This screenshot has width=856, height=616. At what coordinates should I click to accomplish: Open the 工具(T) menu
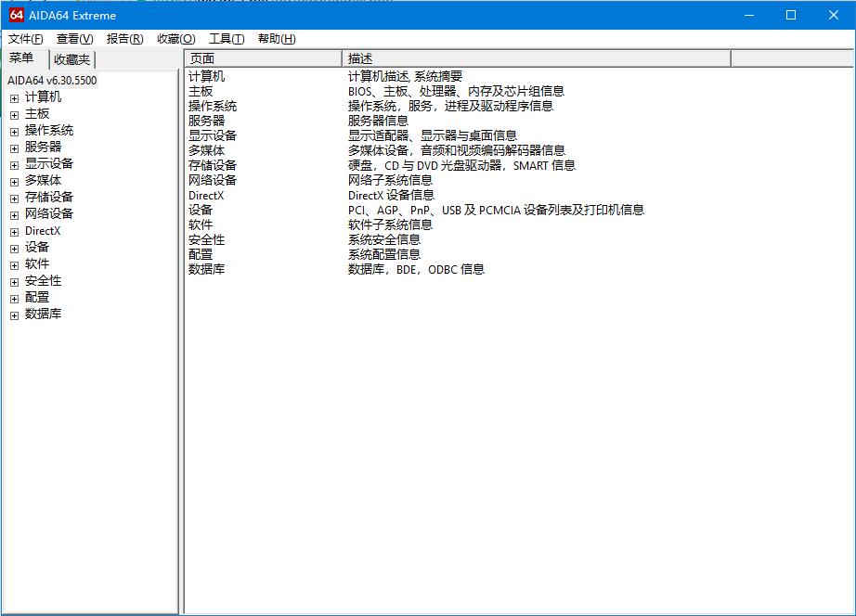[x=227, y=39]
